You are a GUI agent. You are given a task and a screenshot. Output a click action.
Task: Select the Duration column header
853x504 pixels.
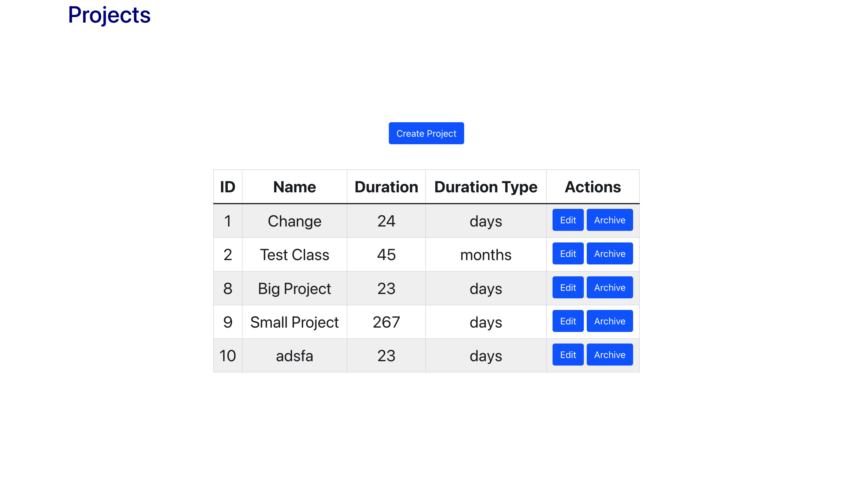[386, 187]
